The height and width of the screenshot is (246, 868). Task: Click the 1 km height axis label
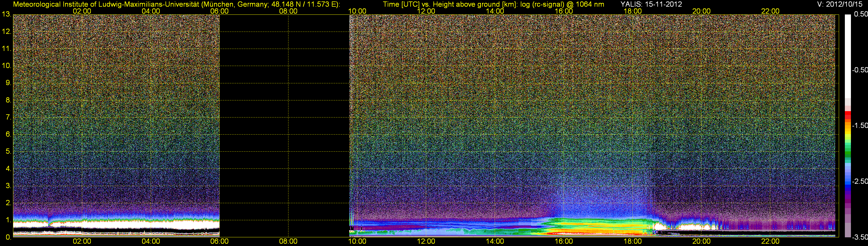coord(8,220)
